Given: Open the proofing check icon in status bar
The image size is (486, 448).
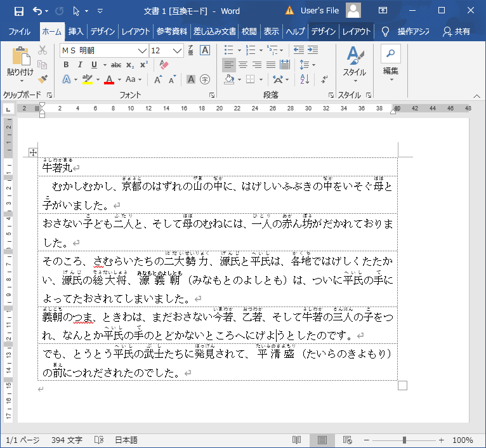Looking at the screenshot, I should (x=99, y=440).
